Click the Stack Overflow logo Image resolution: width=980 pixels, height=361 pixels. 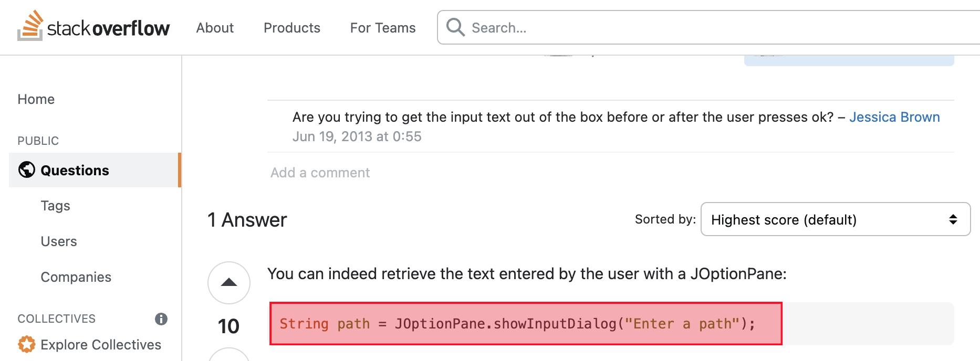point(93,26)
